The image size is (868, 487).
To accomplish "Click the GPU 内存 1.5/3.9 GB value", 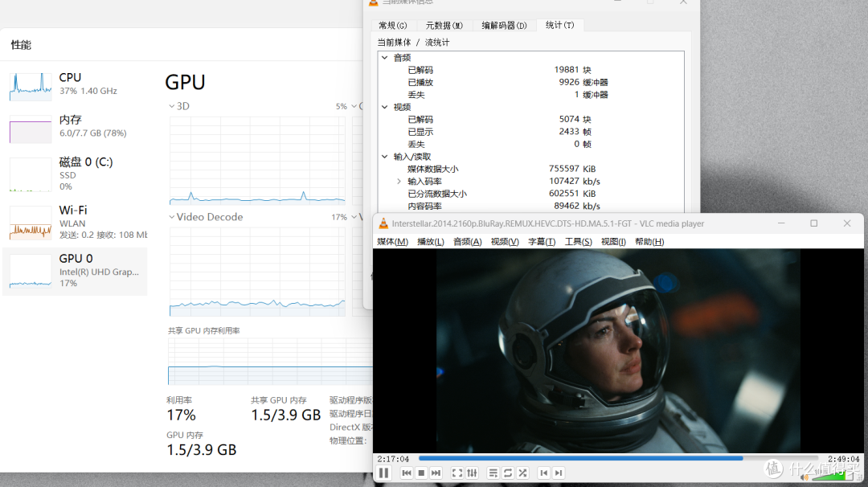I will coord(202,450).
